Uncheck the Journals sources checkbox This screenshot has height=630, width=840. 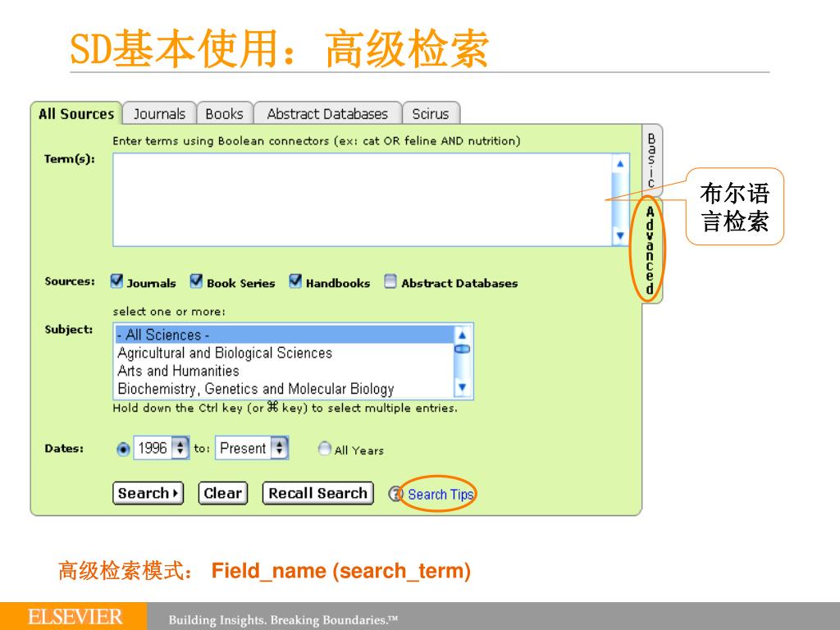tap(116, 281)
